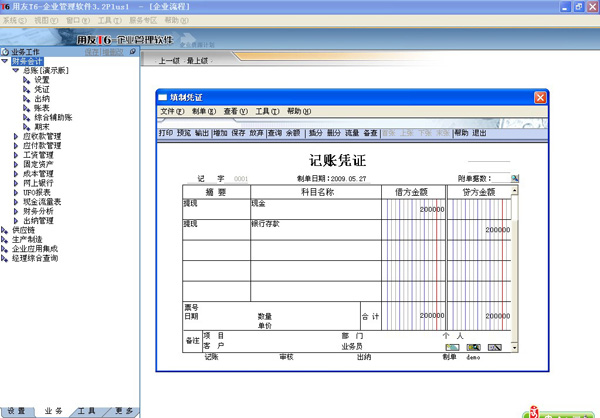Click the middle small icon below 个人

pyautogui.click(x=473, y=347)
